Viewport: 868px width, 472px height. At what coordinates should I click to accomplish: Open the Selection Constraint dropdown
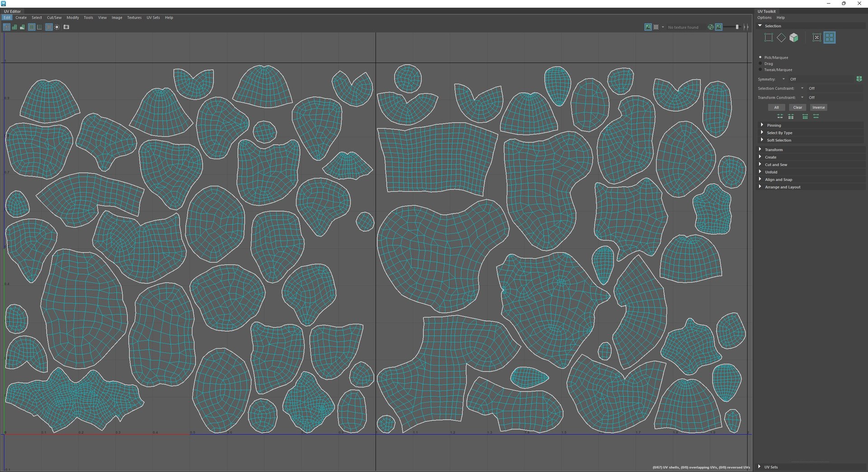802,88
